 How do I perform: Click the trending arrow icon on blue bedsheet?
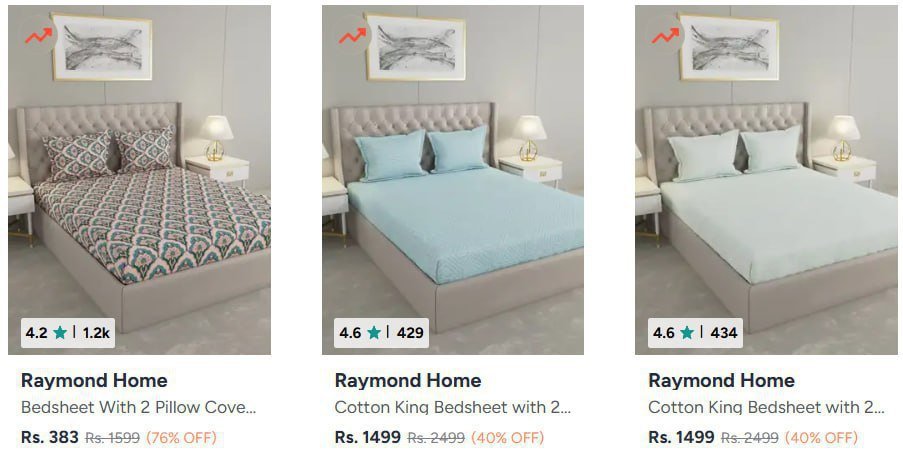pyautogui.click(x=352, y=36)
